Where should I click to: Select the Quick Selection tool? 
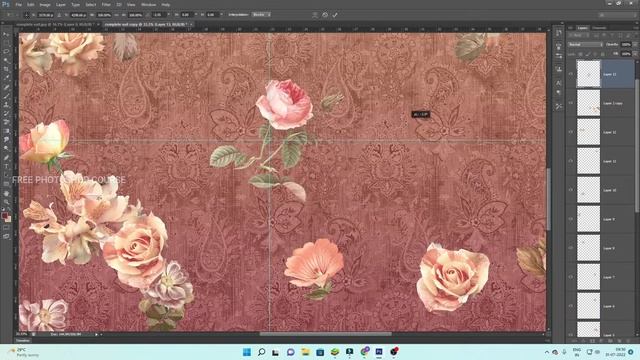click(6, 60)
